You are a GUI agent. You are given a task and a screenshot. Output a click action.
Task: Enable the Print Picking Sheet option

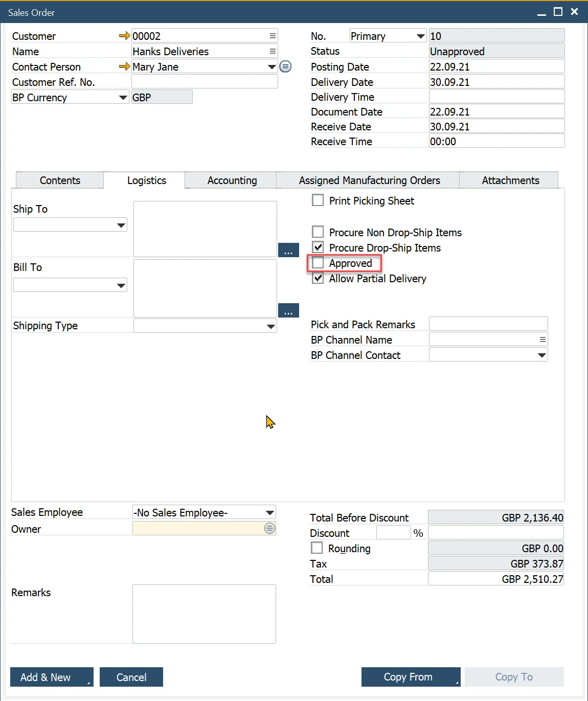click(x=318, y=200)
